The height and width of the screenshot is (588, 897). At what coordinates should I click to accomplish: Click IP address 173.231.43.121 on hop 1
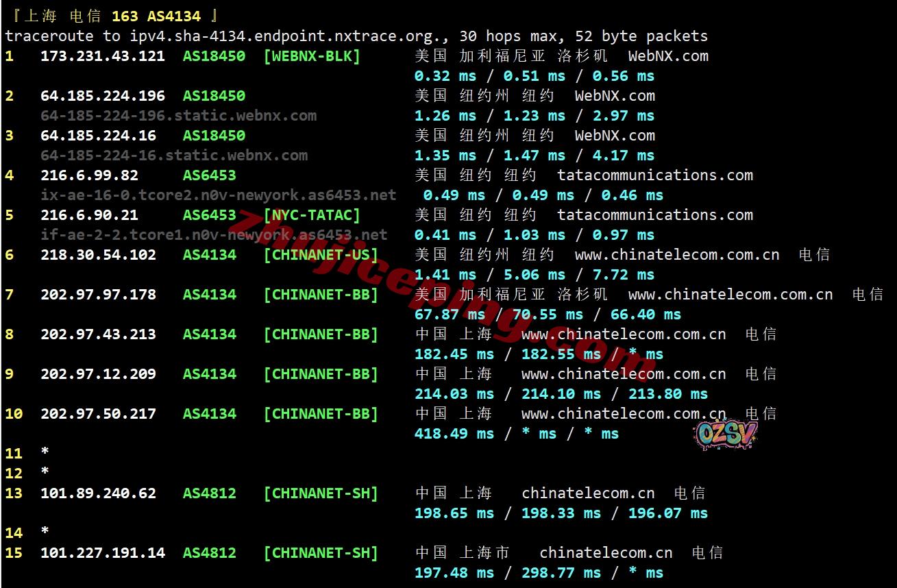pos(103,56)
